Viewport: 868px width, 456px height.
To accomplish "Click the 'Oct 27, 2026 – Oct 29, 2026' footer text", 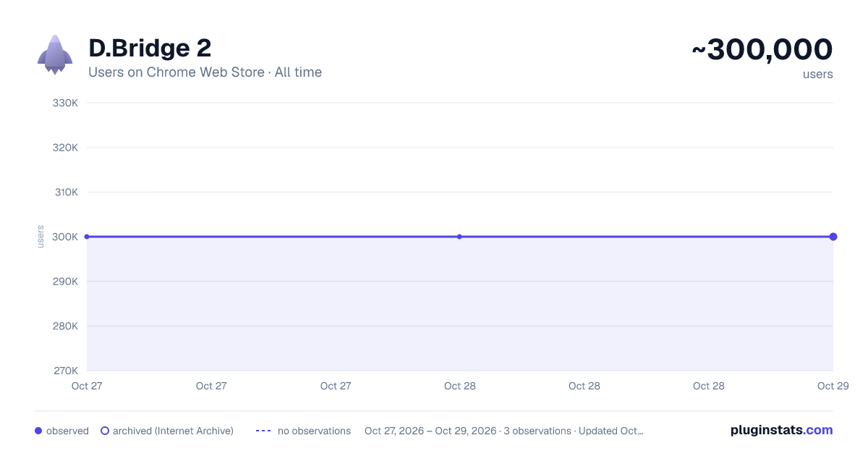I will click(430, 431).
